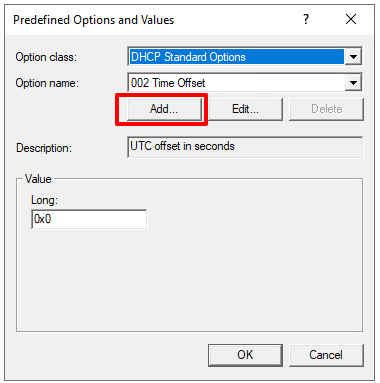Open the Option name dropdown arrow

click(x=353, y=83)
